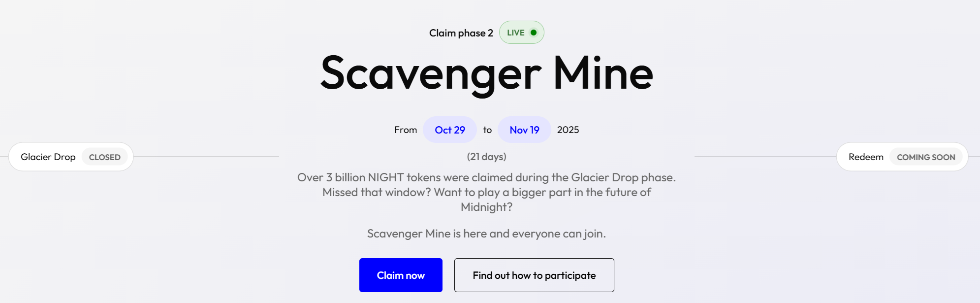Screen dimensions: 980x303
Task: Select the Nov 19 end date pill
Action: 524,130
